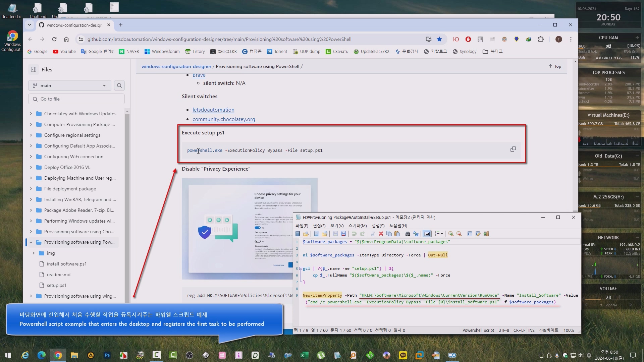Viewport: 644px width, 362px height.
Task: Click the Customize schemes icon in Notepad2
Action: tap(478, 234)
